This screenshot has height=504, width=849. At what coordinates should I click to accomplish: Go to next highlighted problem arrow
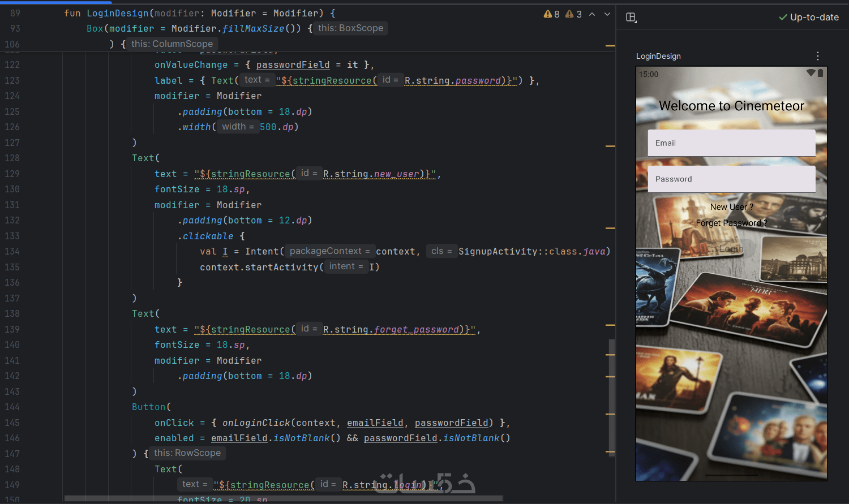(607, 14)
